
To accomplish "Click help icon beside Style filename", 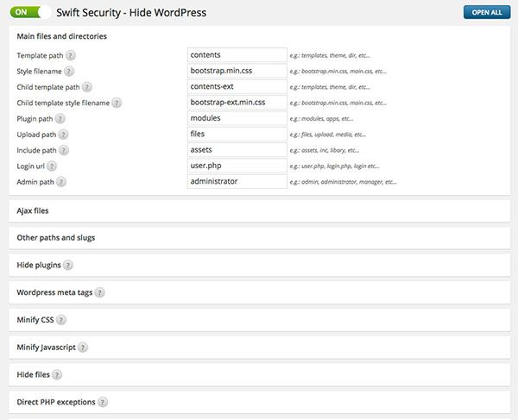I will pos(69,71).
